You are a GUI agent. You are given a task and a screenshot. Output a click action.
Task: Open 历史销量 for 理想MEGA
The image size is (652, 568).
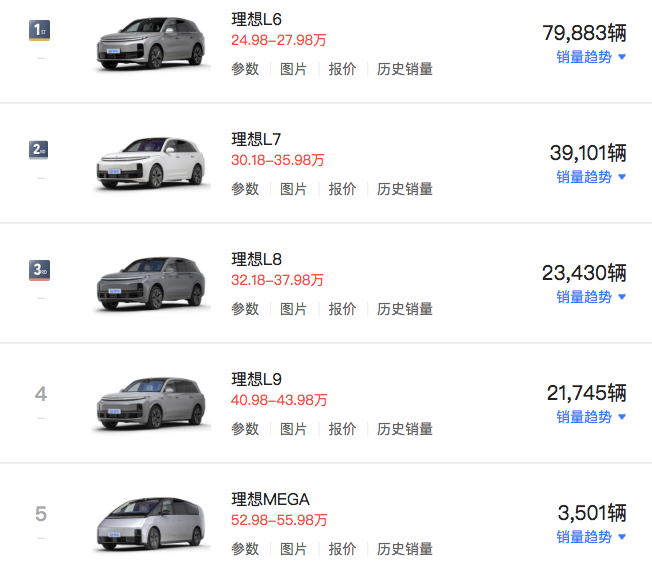pos(405,549)
